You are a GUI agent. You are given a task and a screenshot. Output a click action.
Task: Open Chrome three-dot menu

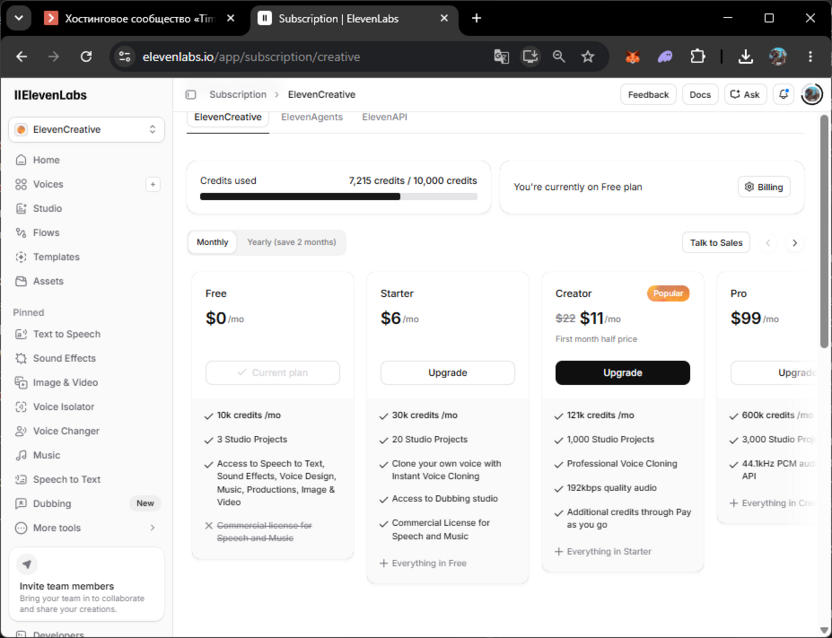coord(810,56)
